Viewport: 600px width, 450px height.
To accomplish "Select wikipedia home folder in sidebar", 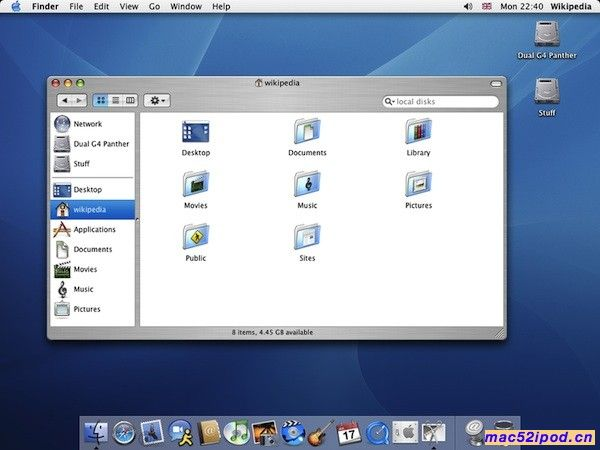I will pyautogui.click(x=93, y=210).
